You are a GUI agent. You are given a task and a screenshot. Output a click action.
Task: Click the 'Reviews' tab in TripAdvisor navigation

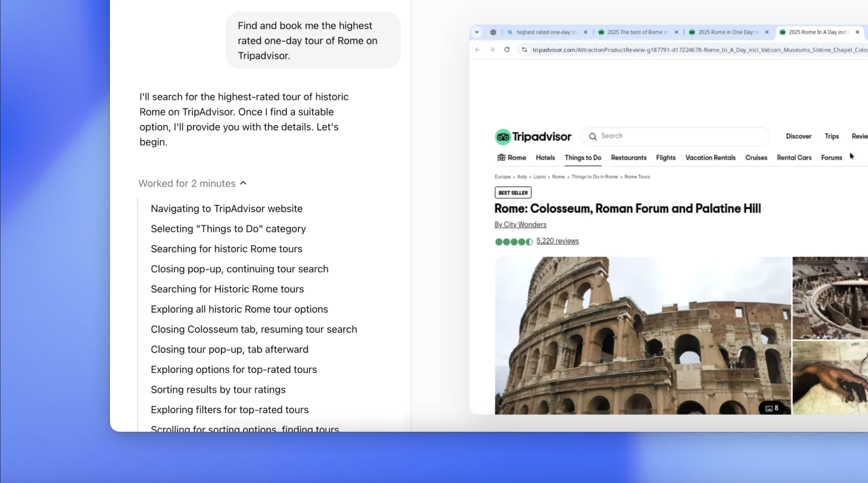point(861,136)
